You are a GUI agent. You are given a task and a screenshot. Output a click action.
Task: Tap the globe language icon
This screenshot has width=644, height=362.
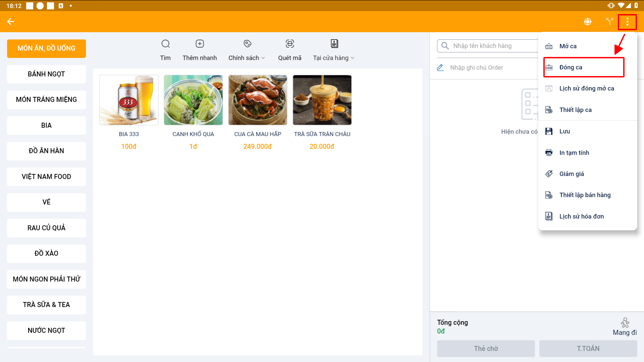[588, 22]
